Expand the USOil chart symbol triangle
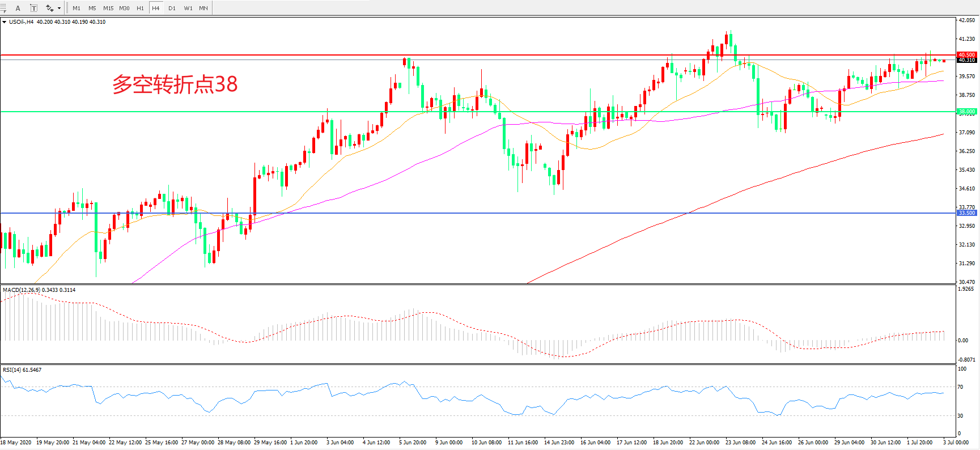The image size is (980, 450). (x=5, y=22)
